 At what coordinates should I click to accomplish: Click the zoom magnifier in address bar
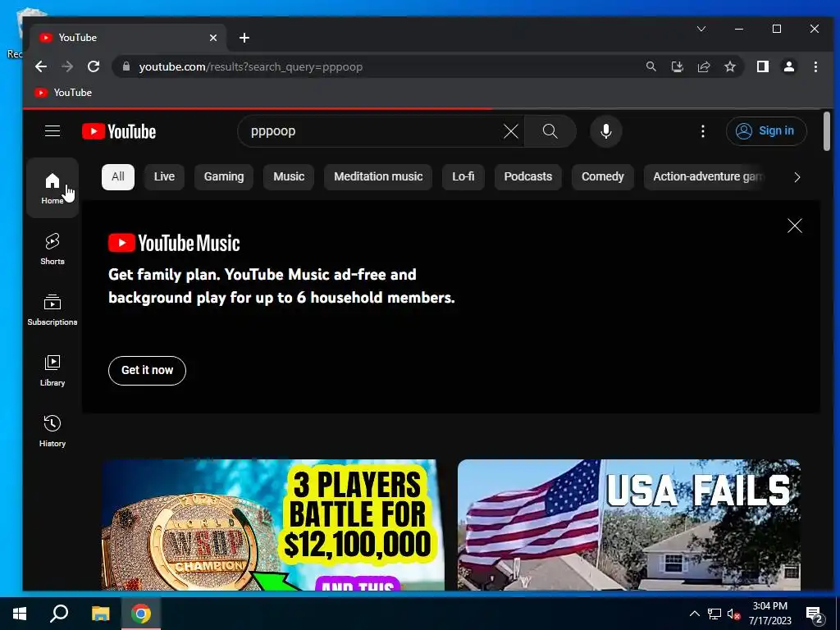651,66
